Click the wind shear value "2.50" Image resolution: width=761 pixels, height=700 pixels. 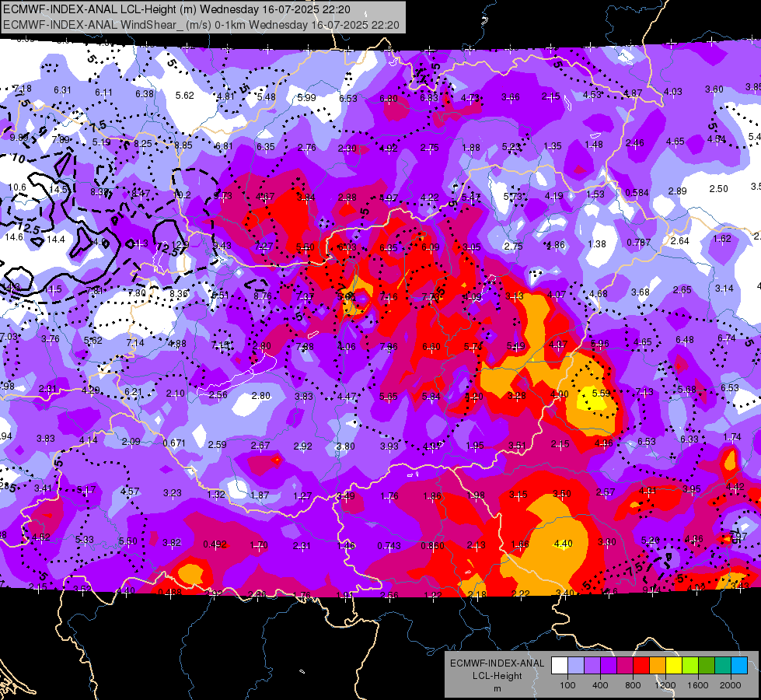719,188
